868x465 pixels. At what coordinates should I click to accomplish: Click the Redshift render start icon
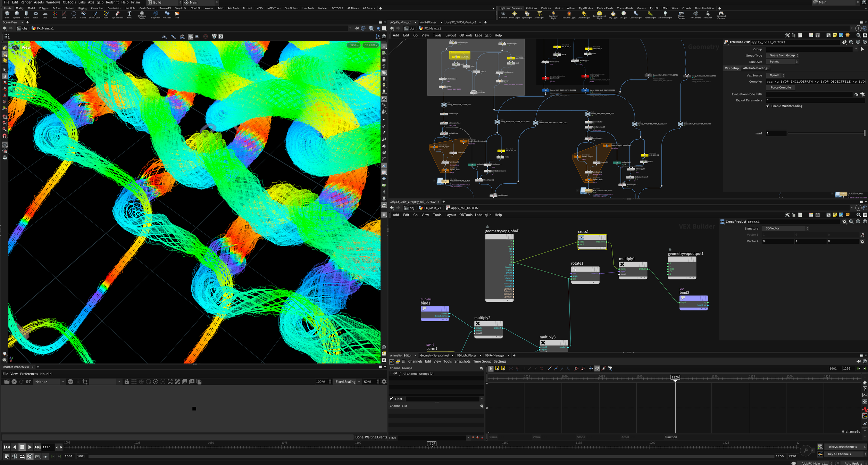click(x=14, y=382)
